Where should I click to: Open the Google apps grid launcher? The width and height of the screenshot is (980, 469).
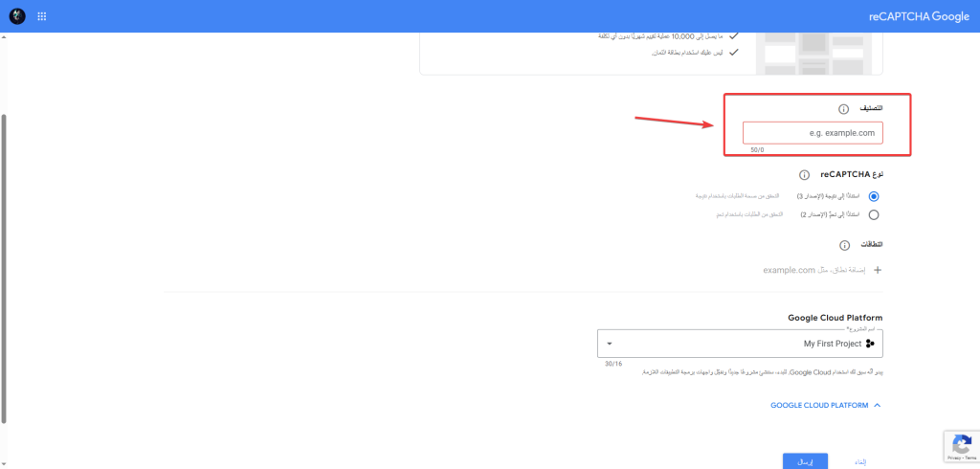click(42, 16)
